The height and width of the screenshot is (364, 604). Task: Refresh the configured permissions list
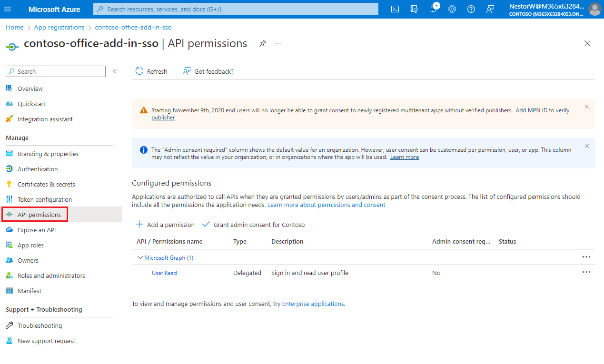151,71
